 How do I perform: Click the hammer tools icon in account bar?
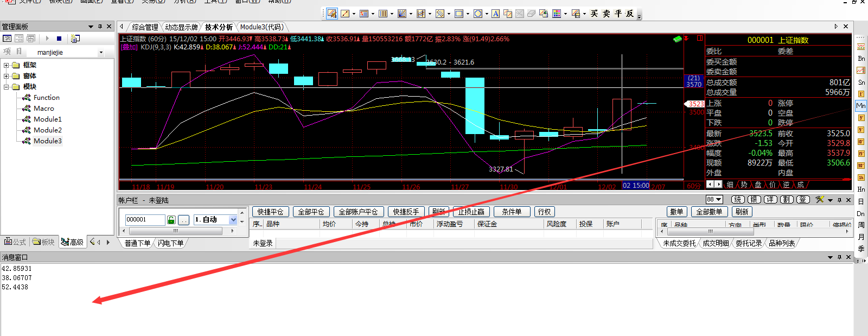(x=820, y=200)
